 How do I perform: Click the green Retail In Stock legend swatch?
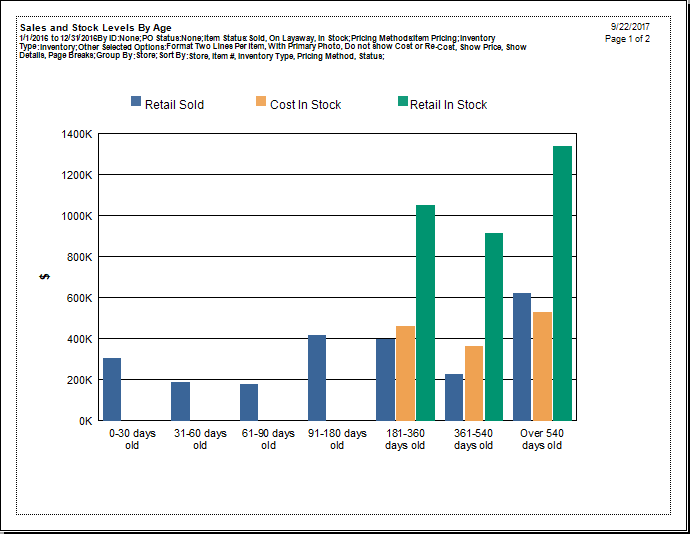[x=403, y=102]
